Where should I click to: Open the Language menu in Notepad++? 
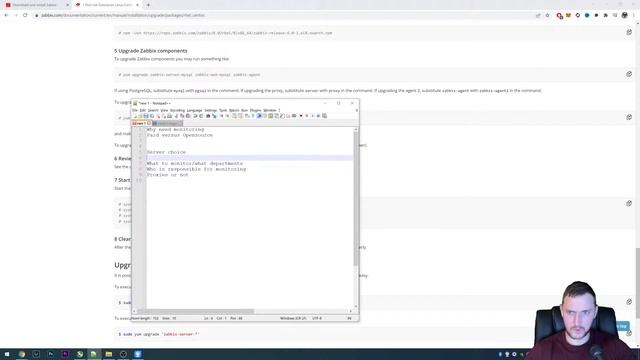tap(194, 110)
